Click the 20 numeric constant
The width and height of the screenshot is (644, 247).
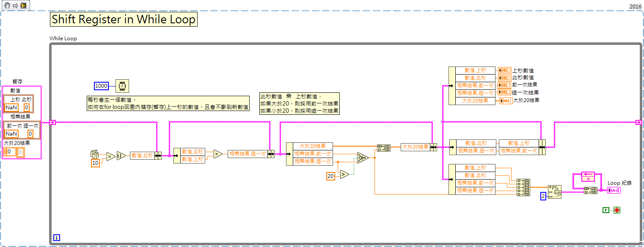[x=331, y=175]
